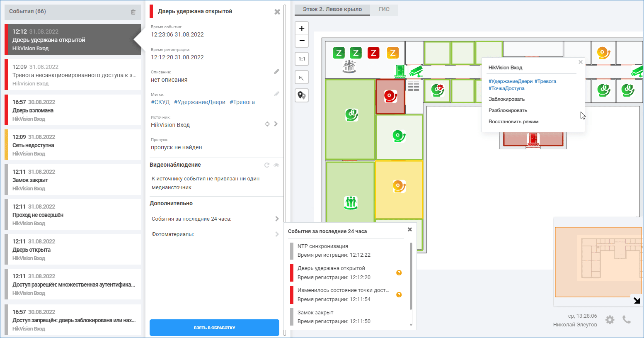Locate HikVision Вход source on map

pos(267,124)
